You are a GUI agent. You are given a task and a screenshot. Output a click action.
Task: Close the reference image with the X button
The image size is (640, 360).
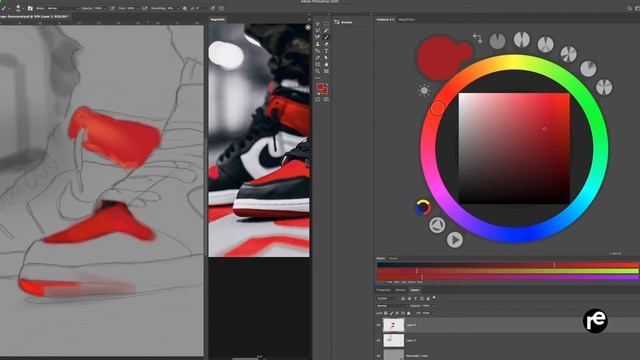308,27
